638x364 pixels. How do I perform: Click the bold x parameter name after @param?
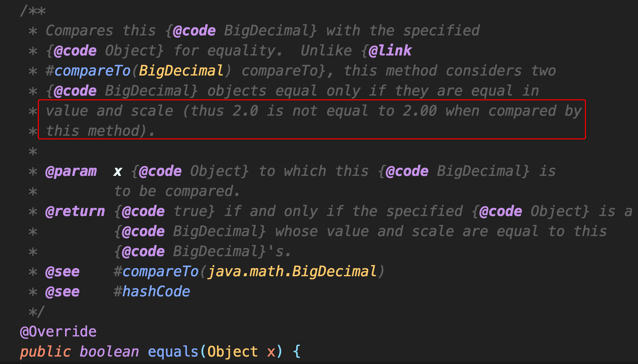118,171
